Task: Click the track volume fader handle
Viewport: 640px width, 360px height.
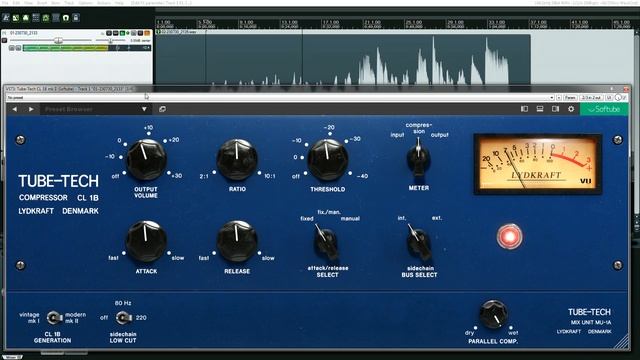Action: (58, 40)
